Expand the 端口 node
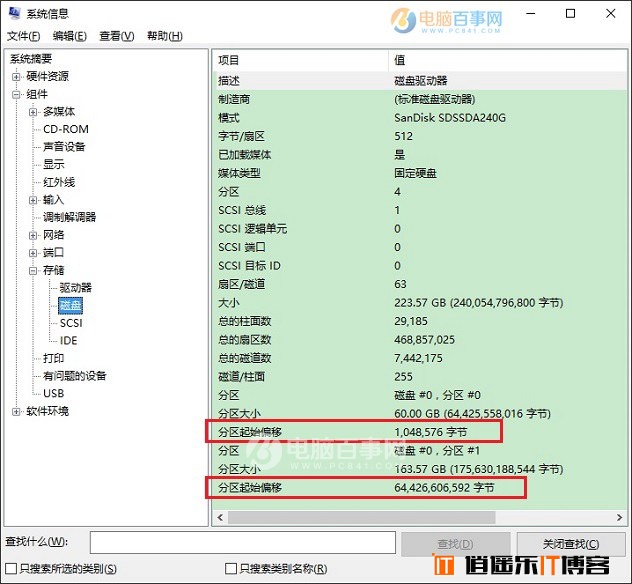Image resolution: width=632 pixels, height=584 pixels. 33,253
